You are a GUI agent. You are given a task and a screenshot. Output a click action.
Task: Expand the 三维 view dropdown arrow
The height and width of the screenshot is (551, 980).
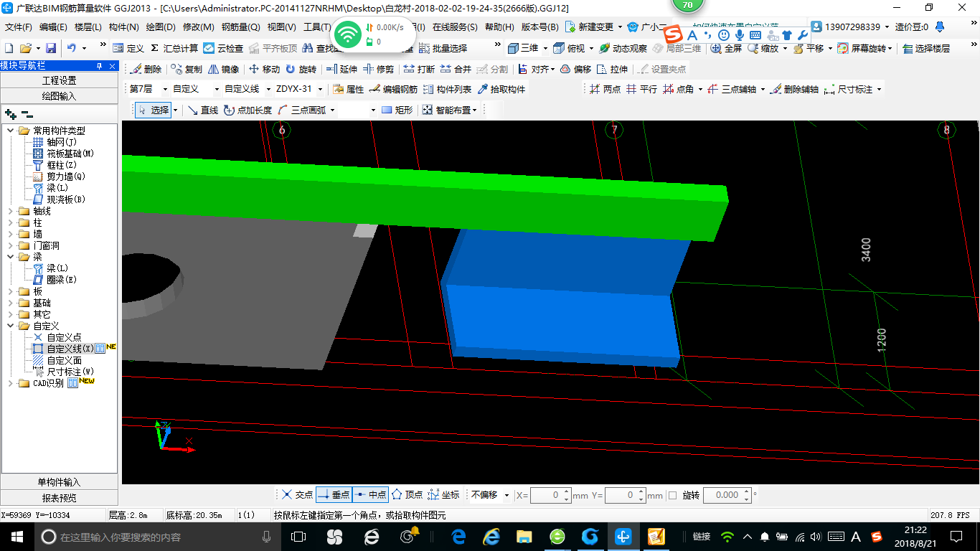pyautogui.click(x=545, y=48)
